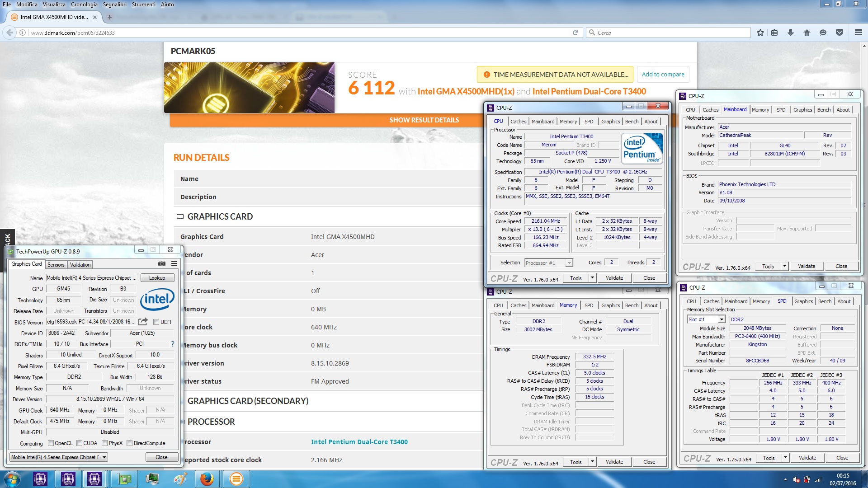
Task: Open Caches tab in CPU-Z CPU window
Action: (x=518, y=122)
